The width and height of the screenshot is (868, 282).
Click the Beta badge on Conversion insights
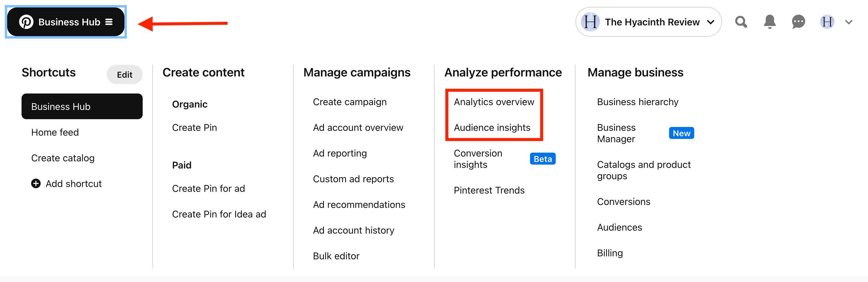coord(542,159)
